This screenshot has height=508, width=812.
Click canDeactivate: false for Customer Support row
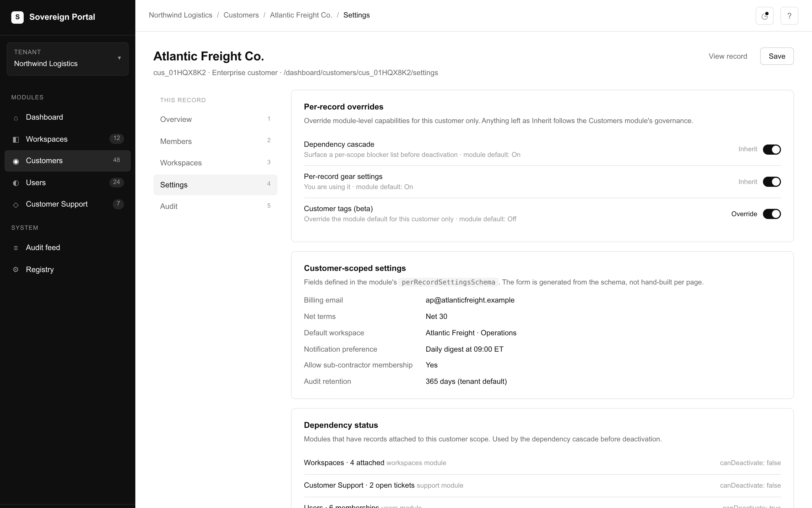(x=750, y=485)
